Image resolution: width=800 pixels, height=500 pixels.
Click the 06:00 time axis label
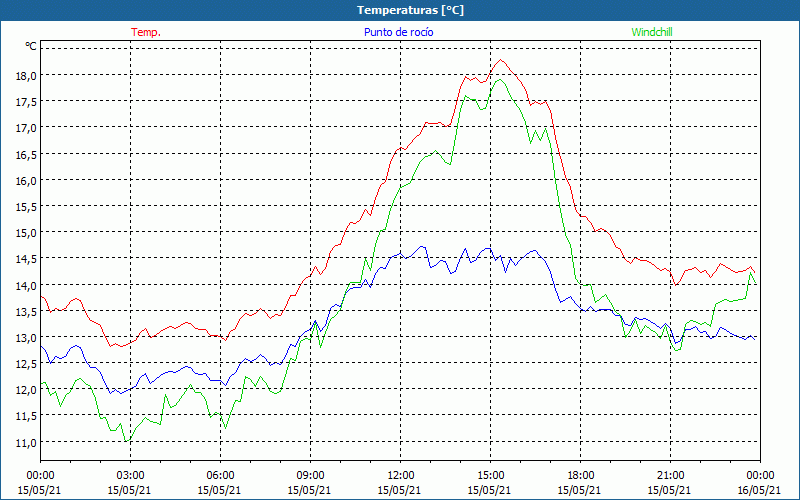pyautogui.click(x=220, y=476)
